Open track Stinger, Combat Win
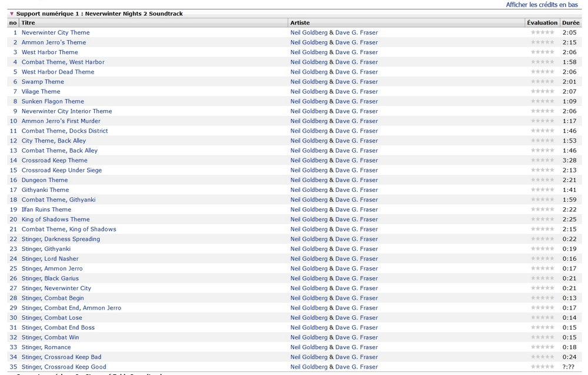588x375 pixels. tap(50, 337)
